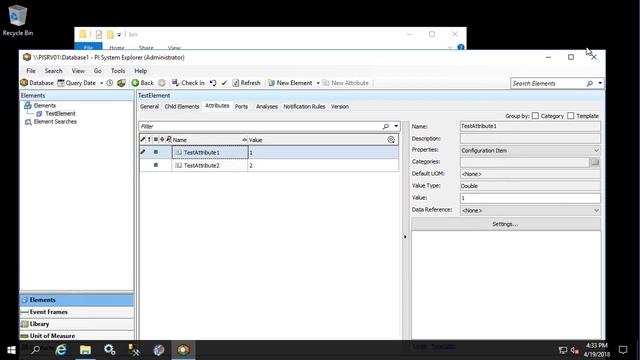The image size is (640, 360).
Task: Open the New Element dropdown arrow
Action: point(318,83)
